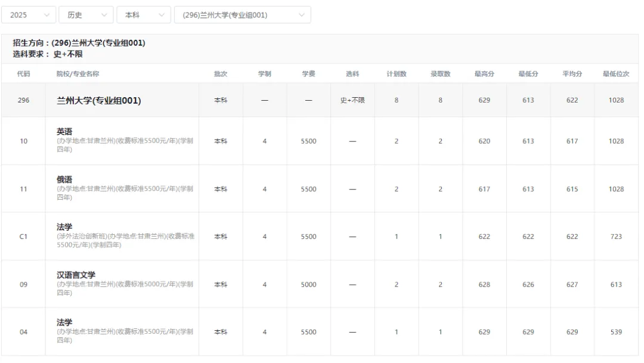Open the 2025 year dropdown
The image size is (644, 363).
(x=29, y=15)
